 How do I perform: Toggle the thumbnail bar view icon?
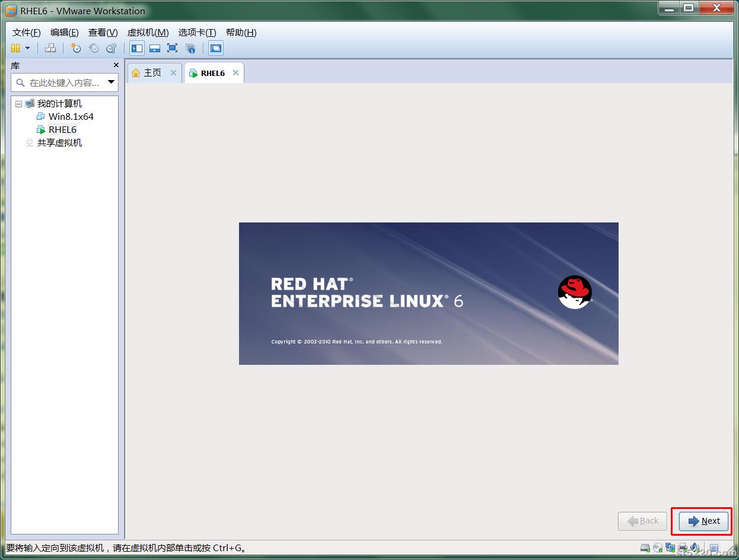(x=155, y=48)
